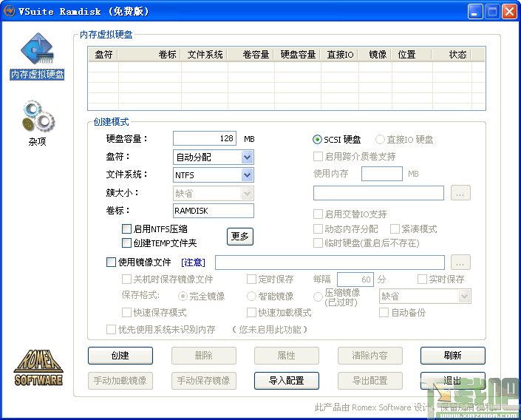Viewport: 521px width, 420px height.
Task: Toggle 使用镜像文件 checkbox
Action: (x=111, y=262)
